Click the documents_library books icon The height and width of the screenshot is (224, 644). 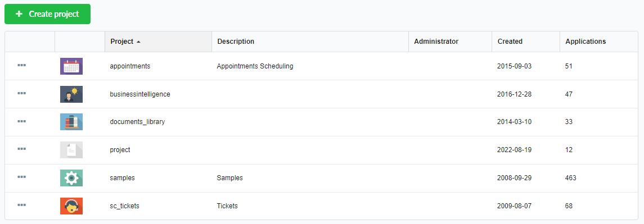pyautogui.click(x=71, y=122)
